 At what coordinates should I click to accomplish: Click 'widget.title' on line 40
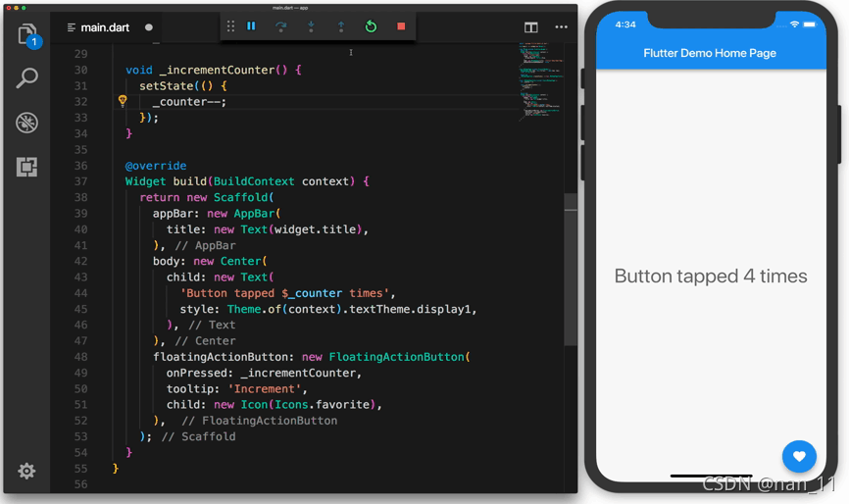coord(315,229)
